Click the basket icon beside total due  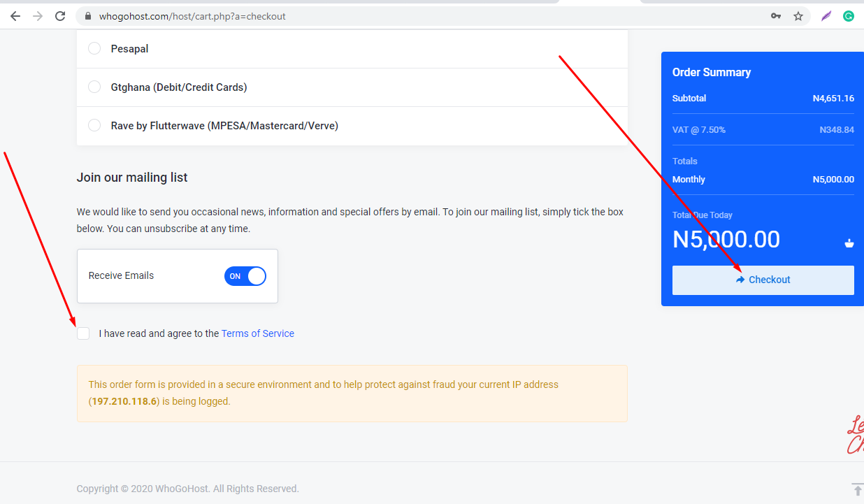pos(849,243)
